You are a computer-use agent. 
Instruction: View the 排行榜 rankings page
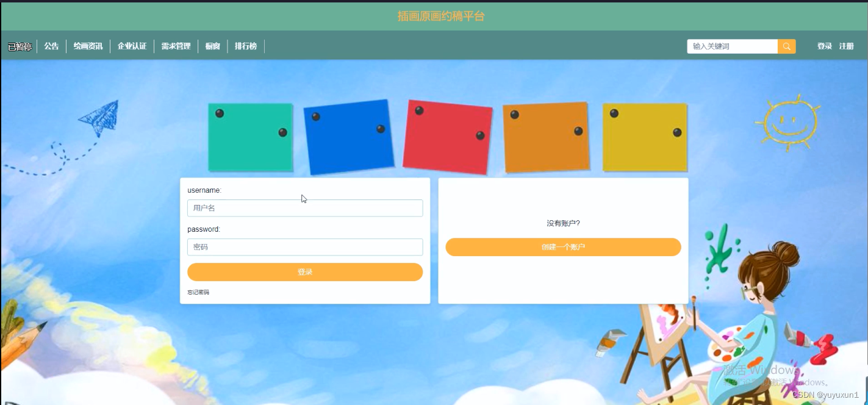[x=246, y=46]
